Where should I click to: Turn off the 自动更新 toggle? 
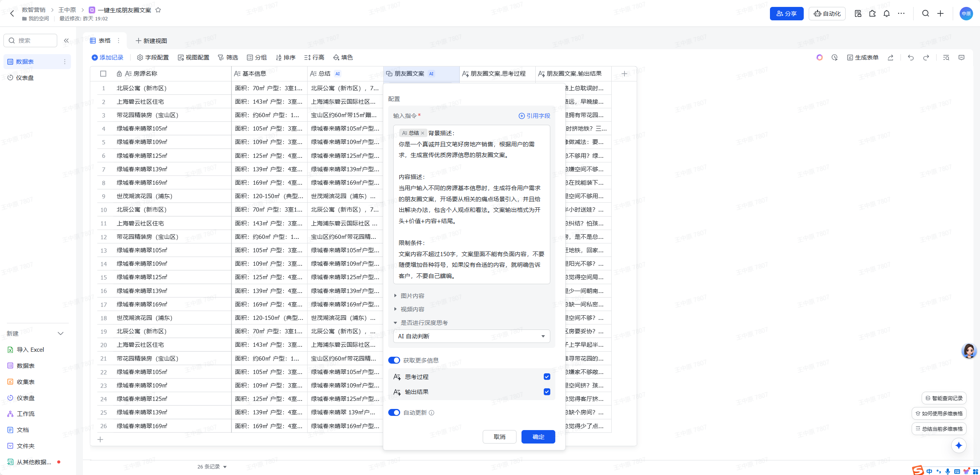394,412
